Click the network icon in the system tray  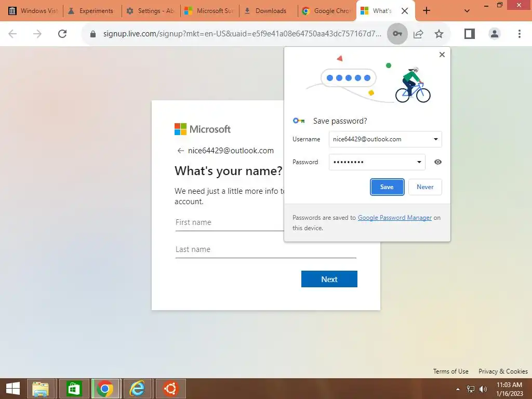471,389
